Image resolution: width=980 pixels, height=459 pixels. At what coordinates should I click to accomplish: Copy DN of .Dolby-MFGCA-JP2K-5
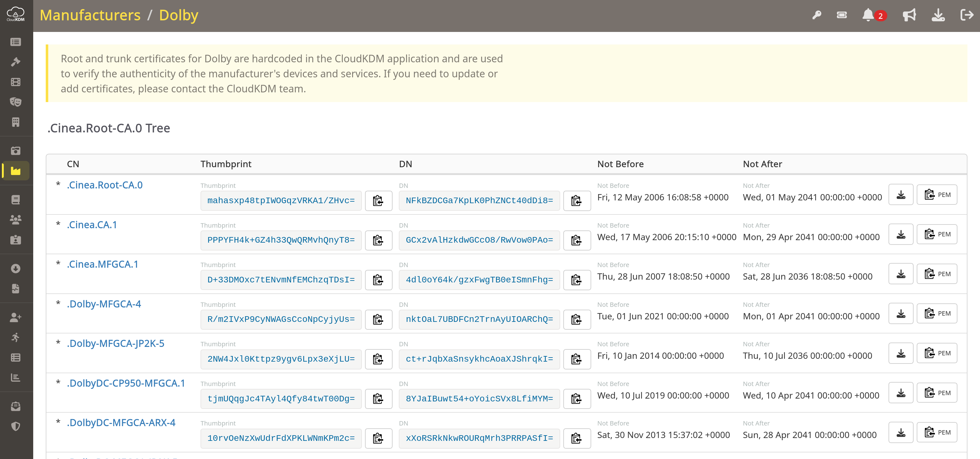coord(577,359)
